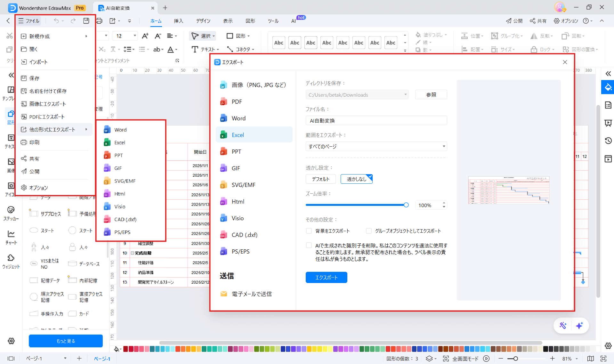The width and height of the screenshot is (614, 364).
Task: Check グループオブジェクトとしてエクスポート option
Action: 368,231
